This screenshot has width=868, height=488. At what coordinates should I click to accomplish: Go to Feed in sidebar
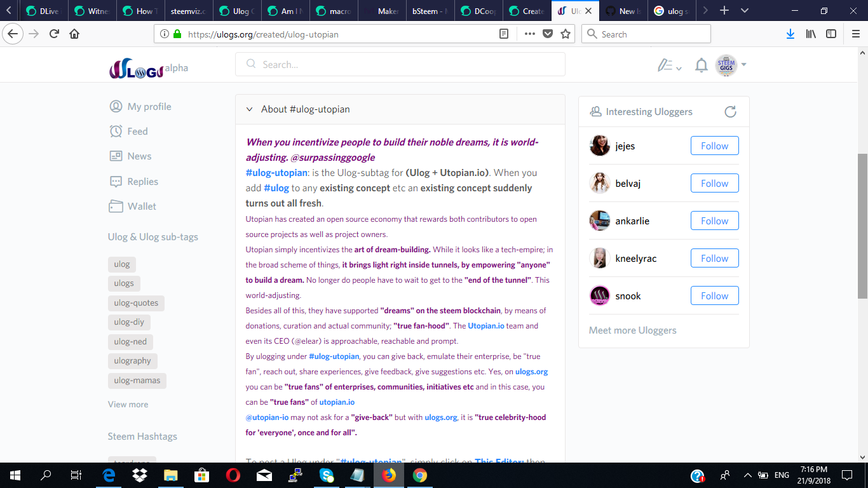click(129, 131)
